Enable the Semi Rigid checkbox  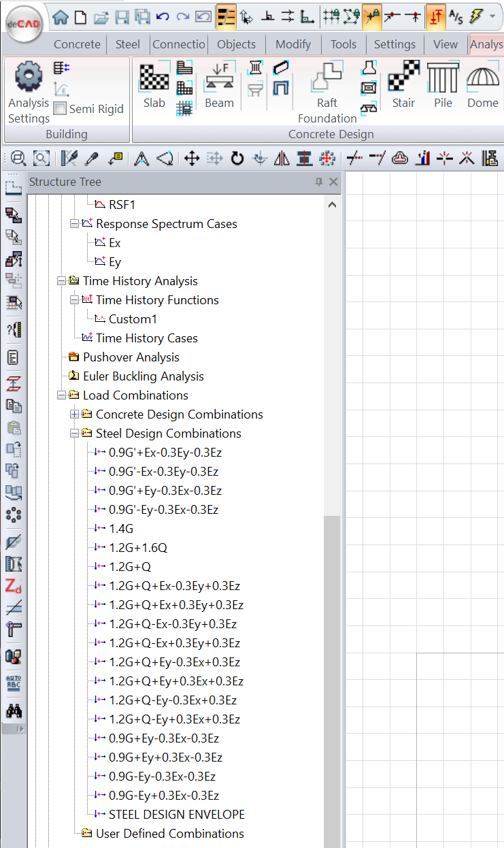(61, 109)
